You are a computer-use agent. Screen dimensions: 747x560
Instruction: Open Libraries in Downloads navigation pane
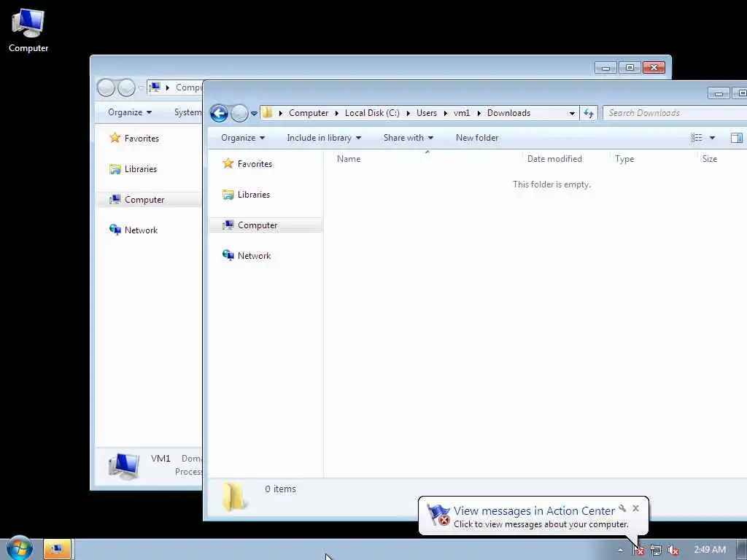(247, 194)
